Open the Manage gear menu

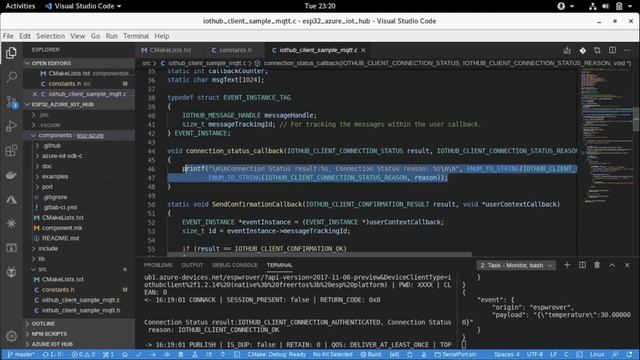tap(11, 336)
